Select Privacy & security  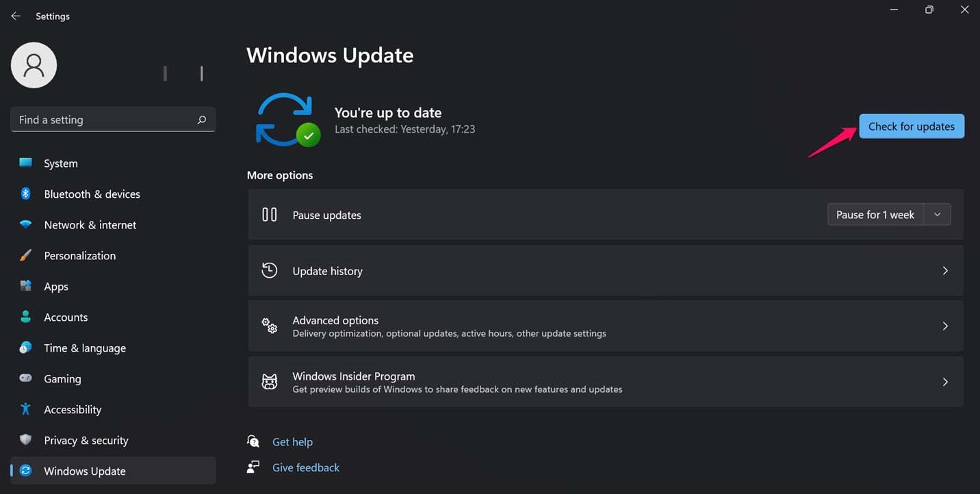86,440
